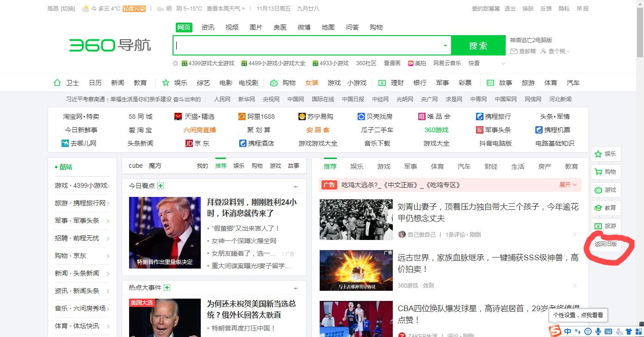Click the 天猫 icon beside 天猫·精选

(x=178, y=116)
